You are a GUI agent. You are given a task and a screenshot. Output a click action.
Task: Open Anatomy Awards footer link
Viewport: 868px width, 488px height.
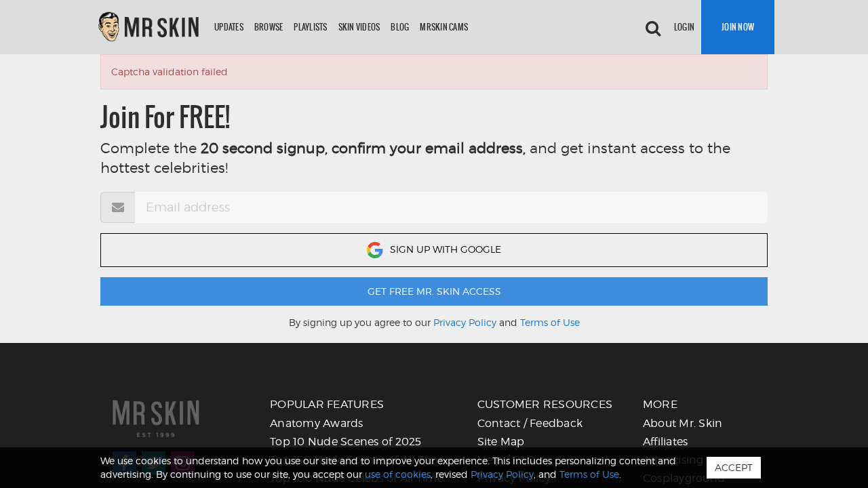tap(316, 423)
